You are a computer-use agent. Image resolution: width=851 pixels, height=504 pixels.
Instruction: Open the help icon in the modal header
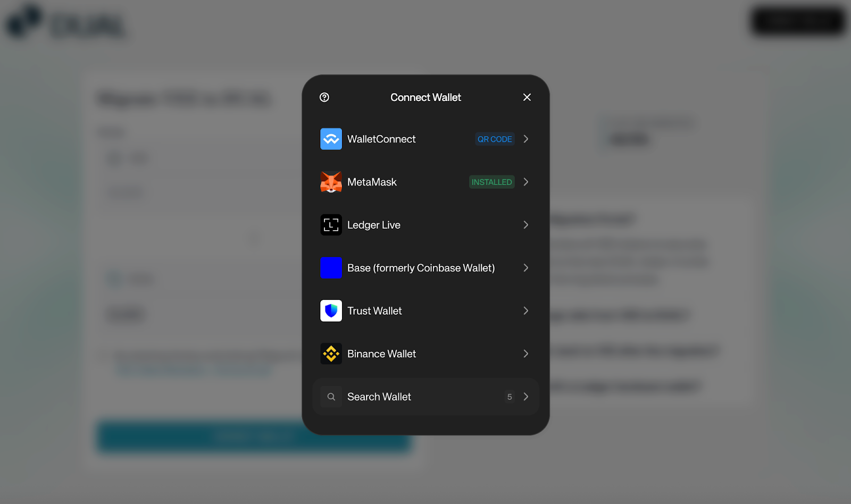(324, 97)
